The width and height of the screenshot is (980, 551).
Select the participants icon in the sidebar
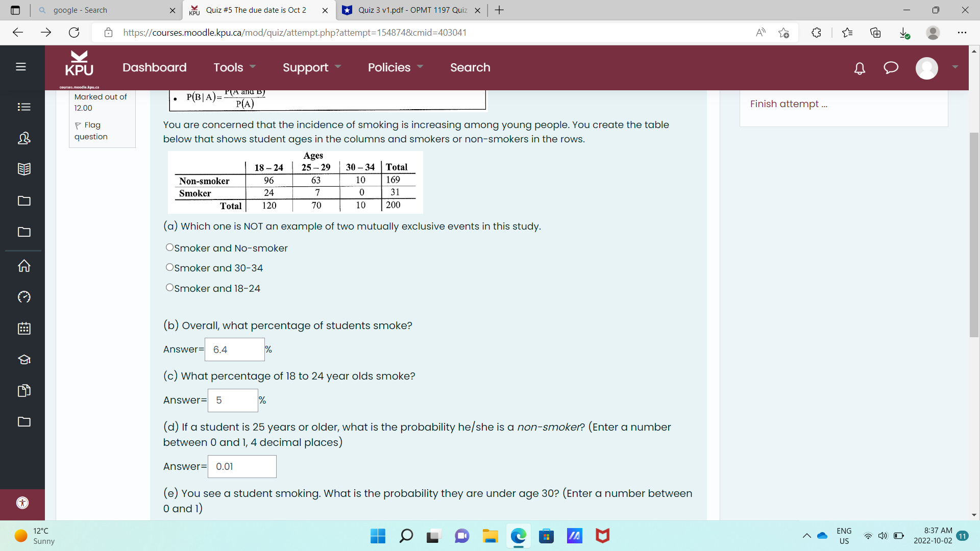click(x=23, y=138)
